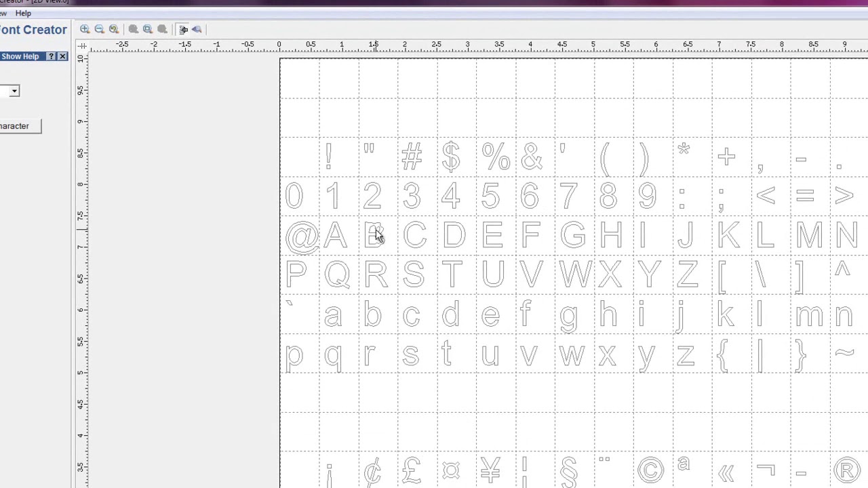Select the @ glyph cell

point(301,237)
